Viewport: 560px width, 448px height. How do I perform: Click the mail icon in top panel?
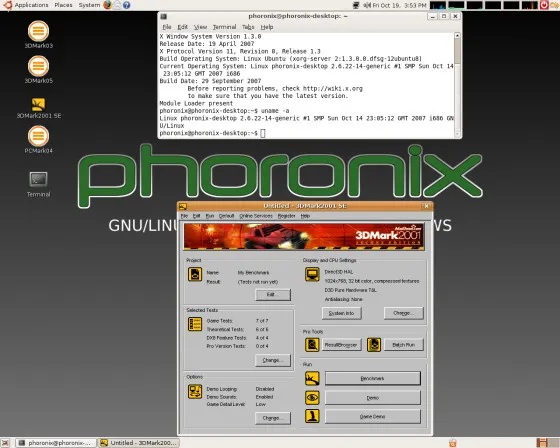click(x=117, y=5)
